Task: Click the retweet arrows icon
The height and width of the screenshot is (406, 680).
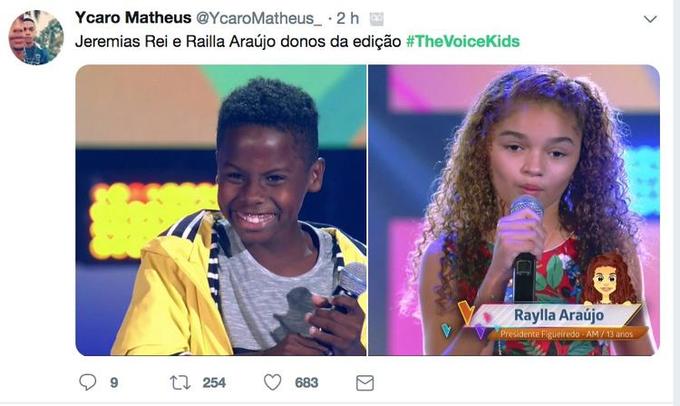Action: (180, 383)
